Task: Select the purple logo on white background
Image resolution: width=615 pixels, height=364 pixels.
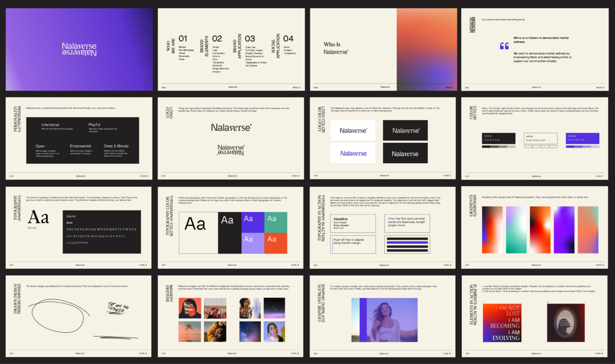Action: [x=353, y=153]
